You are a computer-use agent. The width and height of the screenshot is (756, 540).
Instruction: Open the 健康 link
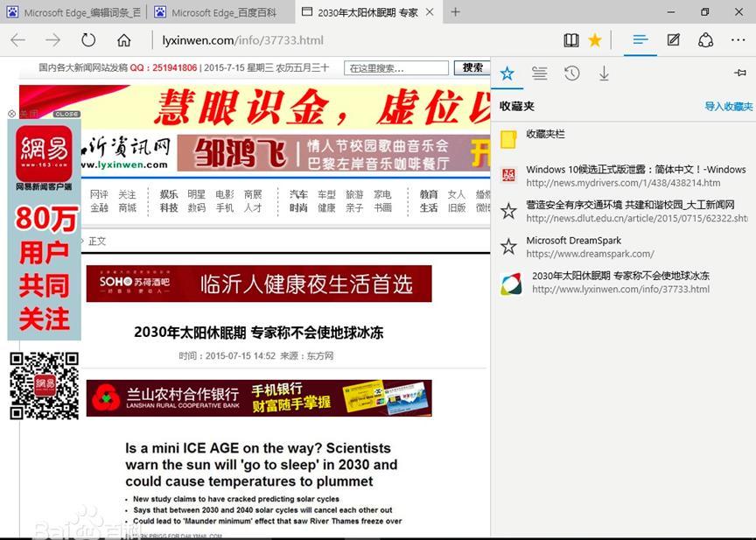tap(326, 207)
